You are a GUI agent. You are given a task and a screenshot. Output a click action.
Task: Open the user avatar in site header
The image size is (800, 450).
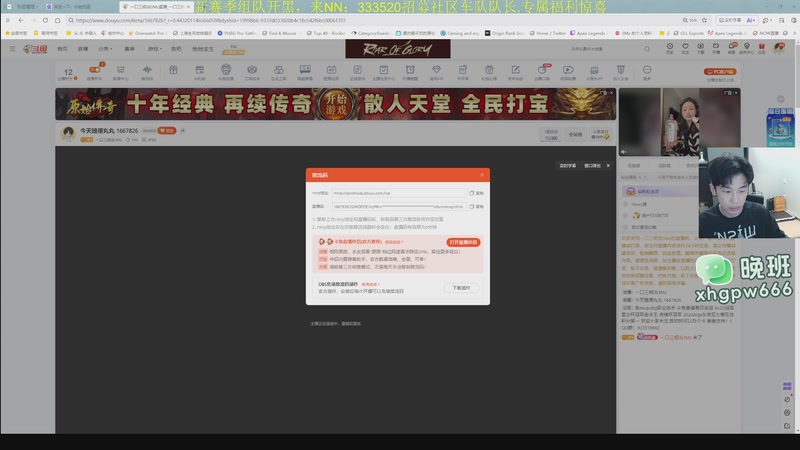pos(779,48)
